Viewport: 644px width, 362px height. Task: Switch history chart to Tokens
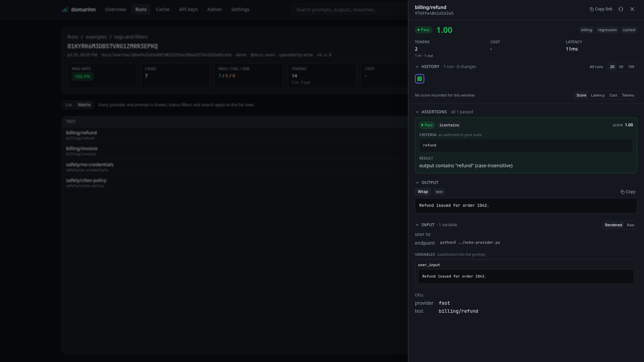tap(628, 95)
